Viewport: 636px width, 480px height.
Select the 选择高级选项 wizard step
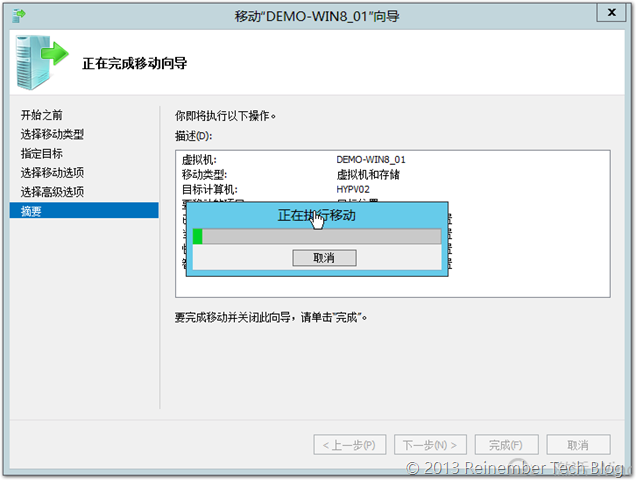[52, 192]
